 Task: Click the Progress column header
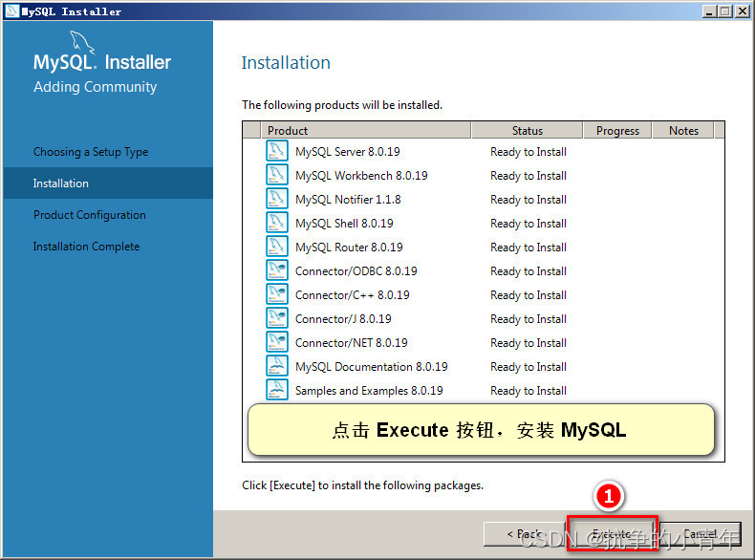tap(617, 131)
